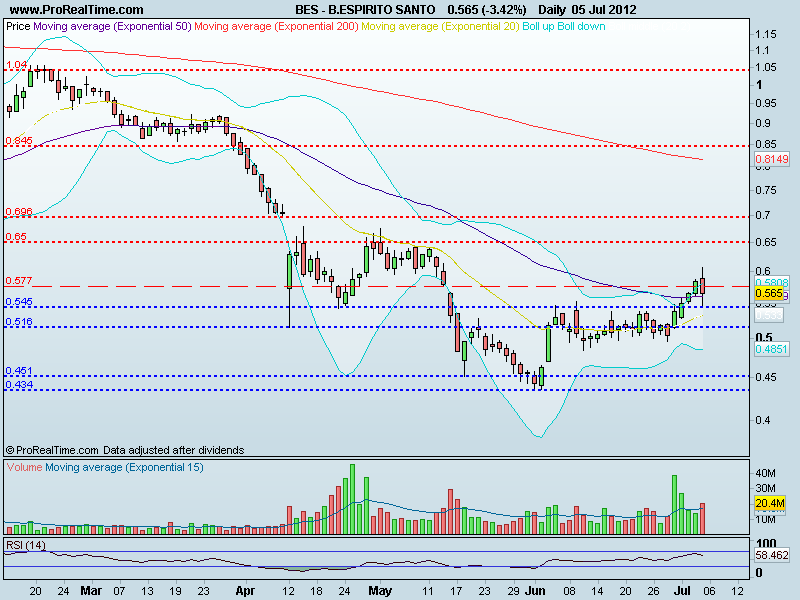Click the May month label on date axis
800x600 pixels.
tap(380, 591)
